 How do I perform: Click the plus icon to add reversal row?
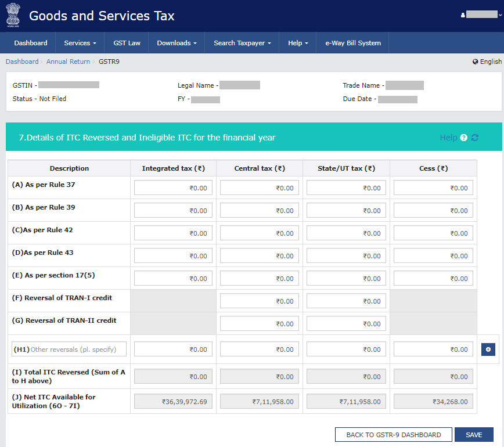coord(488,349)
